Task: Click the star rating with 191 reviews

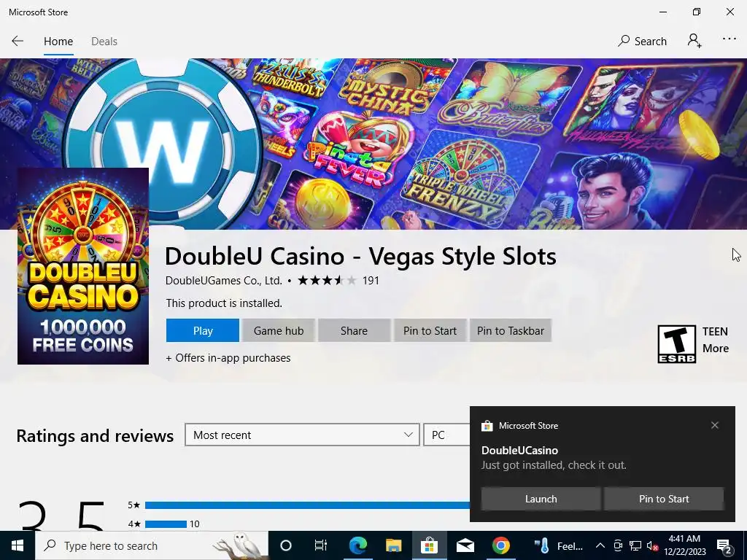Action: (x=338, y=281)
